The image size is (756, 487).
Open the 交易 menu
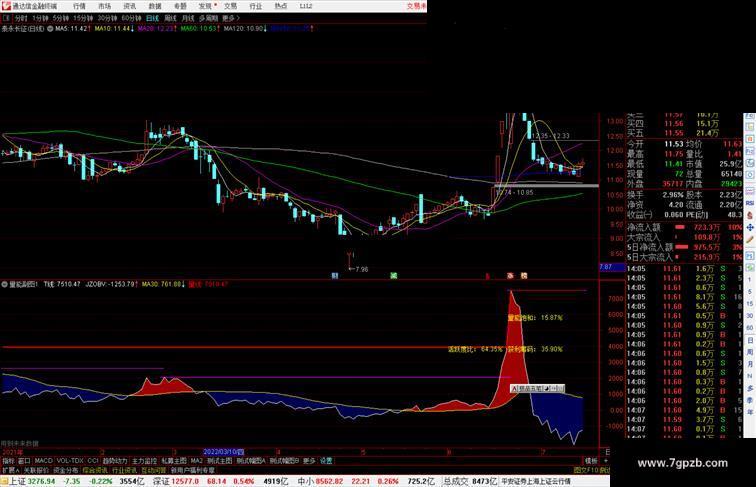pos(230,6)
